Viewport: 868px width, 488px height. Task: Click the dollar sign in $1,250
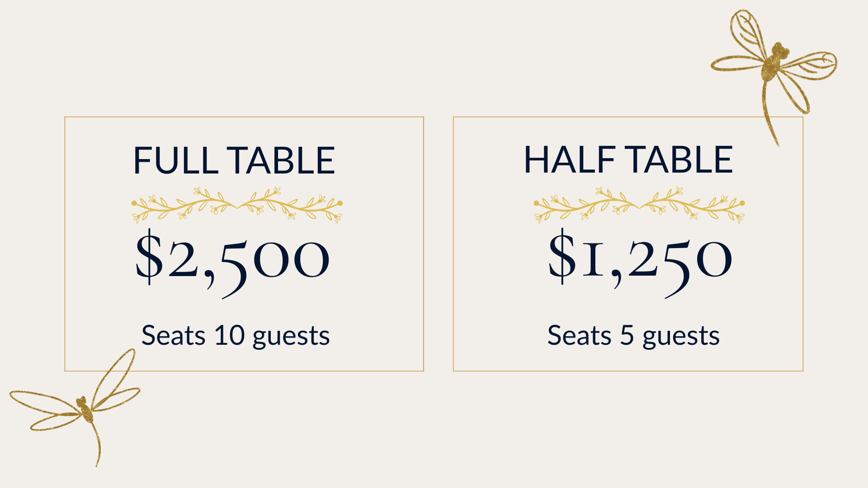point(562,257)
